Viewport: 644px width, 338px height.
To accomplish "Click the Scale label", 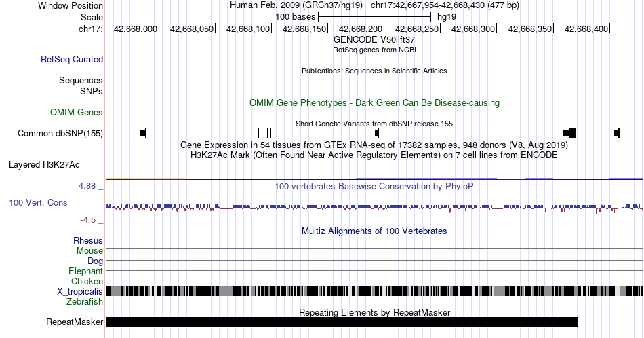I will (92, 17).
